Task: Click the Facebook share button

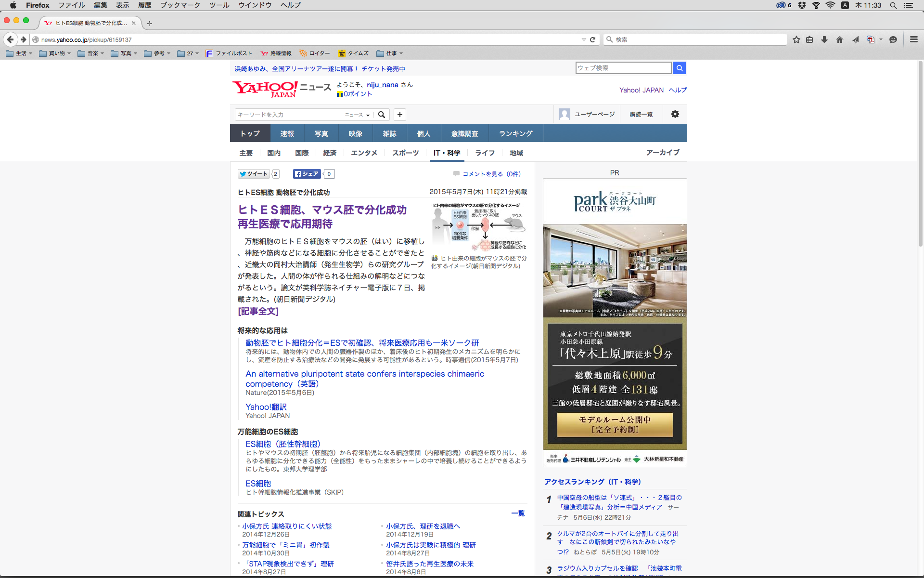Action: click(x=307, y=174)
